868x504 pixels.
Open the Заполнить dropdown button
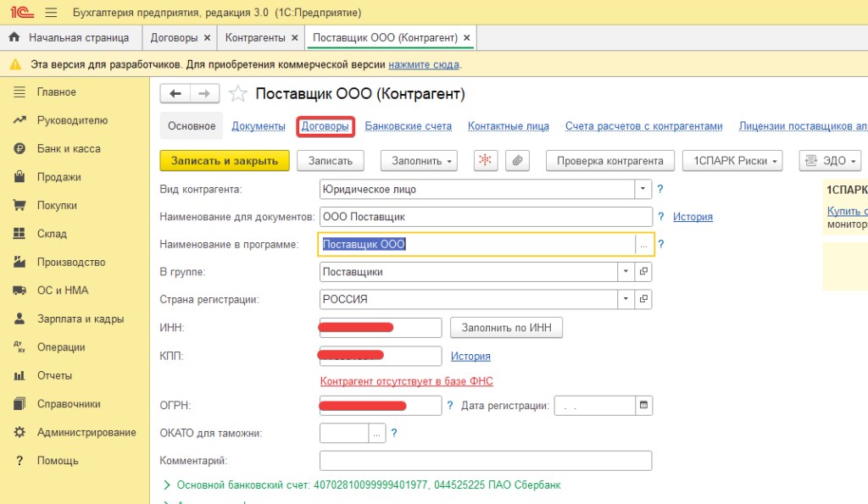pyautogui.click(x=419, y=160)
